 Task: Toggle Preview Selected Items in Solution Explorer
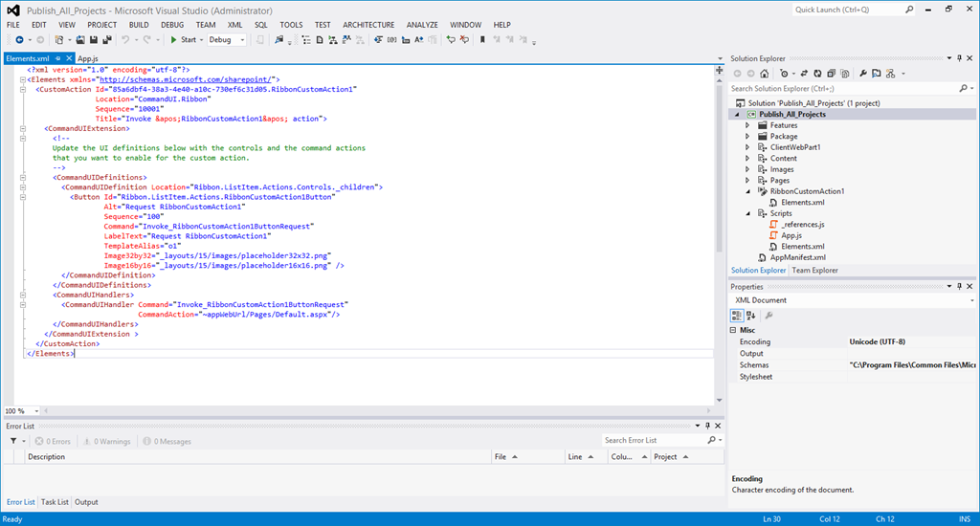click(877, 74)
